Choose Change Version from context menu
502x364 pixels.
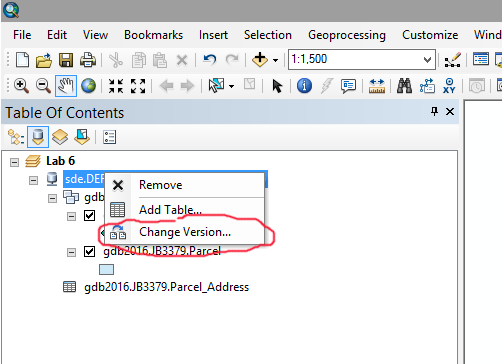point(185,232)
